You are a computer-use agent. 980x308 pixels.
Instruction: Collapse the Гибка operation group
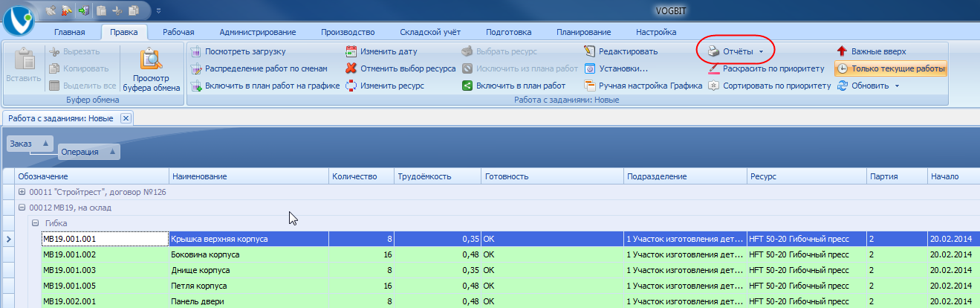click(35, 223)
